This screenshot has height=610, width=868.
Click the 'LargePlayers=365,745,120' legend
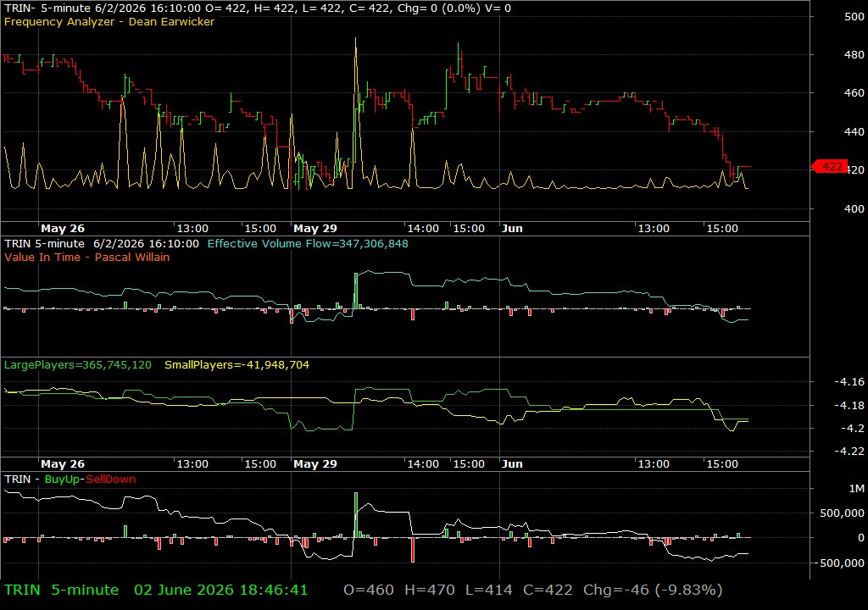[77, 365]
